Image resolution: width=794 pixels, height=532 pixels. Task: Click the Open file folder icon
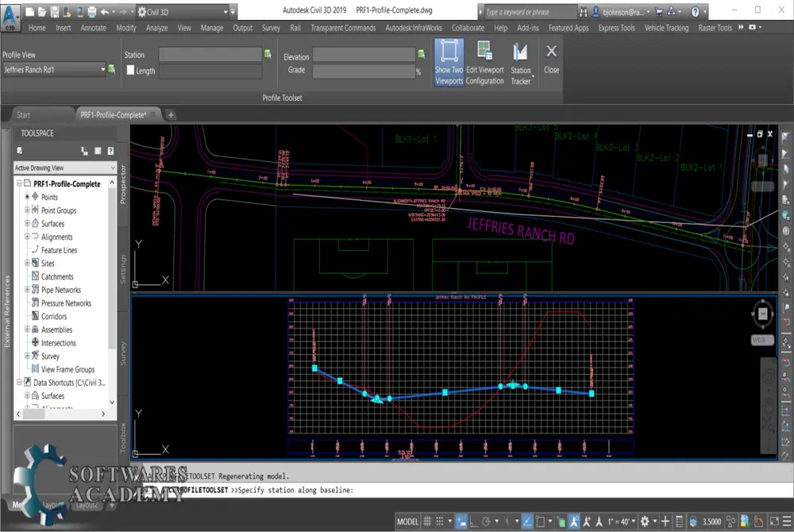pyautogui.click(x=41, y=12)
